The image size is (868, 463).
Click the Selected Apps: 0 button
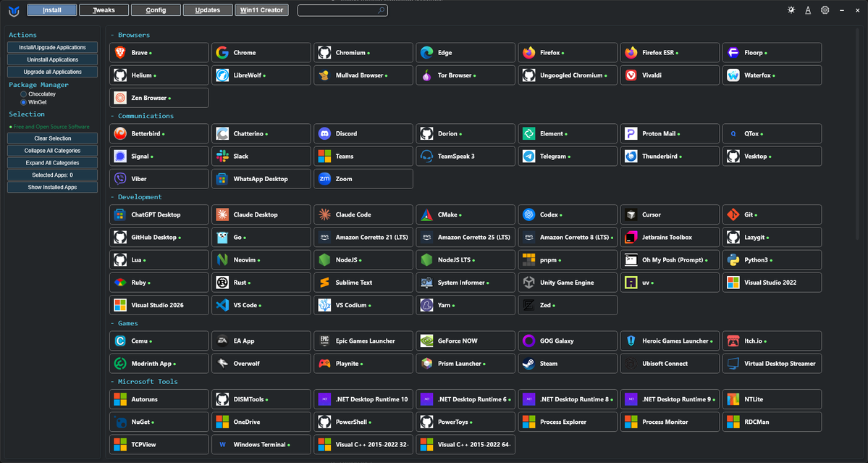53,175
